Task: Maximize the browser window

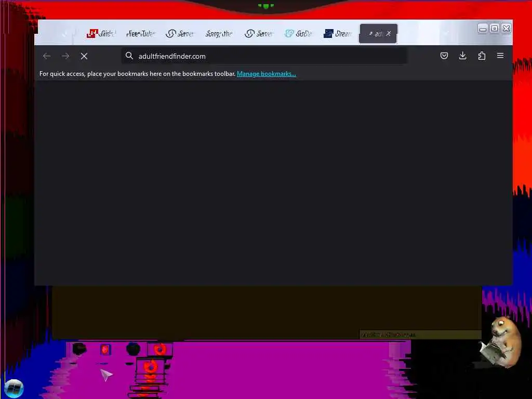Action: tap(495, 29)
